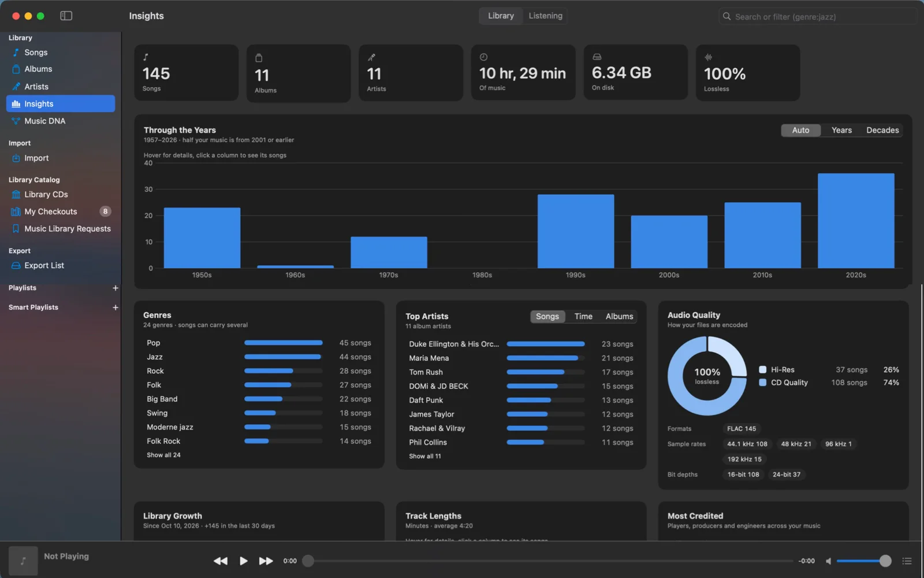Click the 24-bit 37 chip

[x=787, y=475]
